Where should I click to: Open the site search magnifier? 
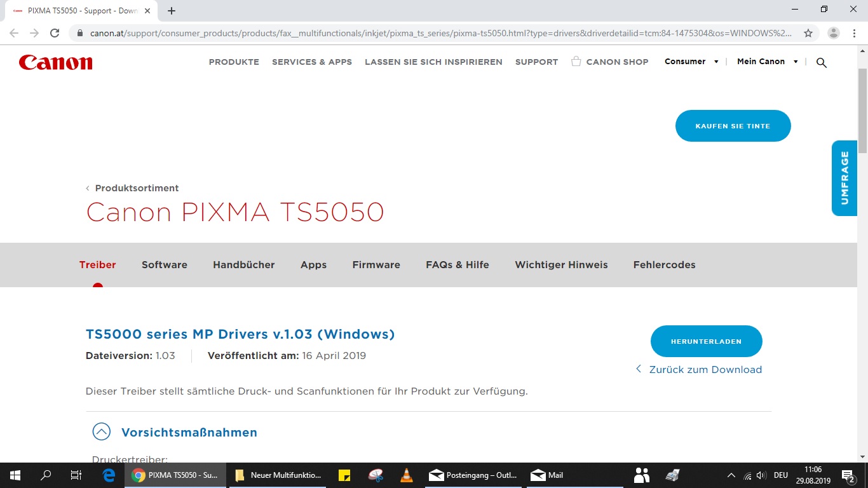tap(822, 62)
